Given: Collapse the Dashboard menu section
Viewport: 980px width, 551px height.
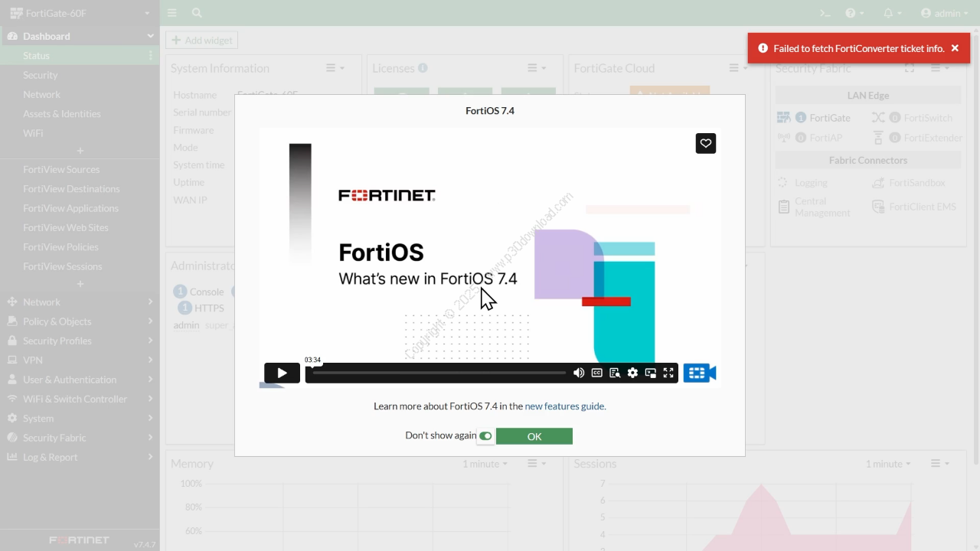Looking at the screenshot, I should (x=80, y=36).
